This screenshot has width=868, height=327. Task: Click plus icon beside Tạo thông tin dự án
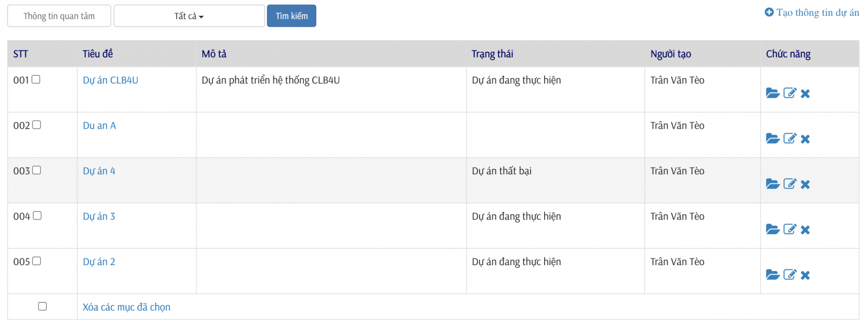pos(769,12)
